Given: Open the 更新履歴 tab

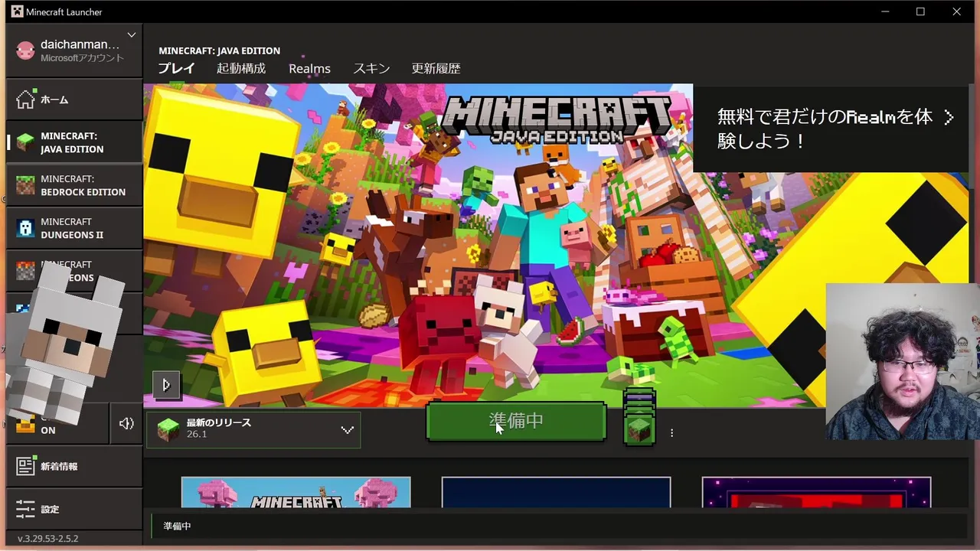Looking at the screenshot, I should [x=436, y=68].
